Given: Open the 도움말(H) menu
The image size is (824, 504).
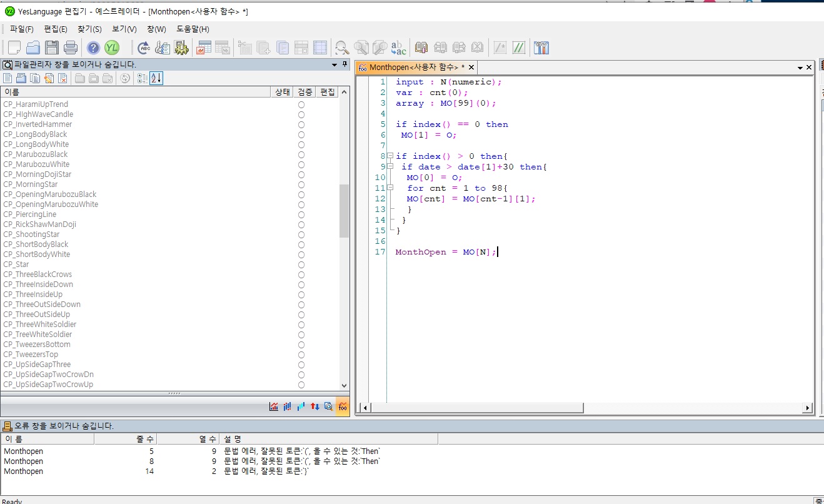Looking at the screenshot, I should click(x=193, y=29).
